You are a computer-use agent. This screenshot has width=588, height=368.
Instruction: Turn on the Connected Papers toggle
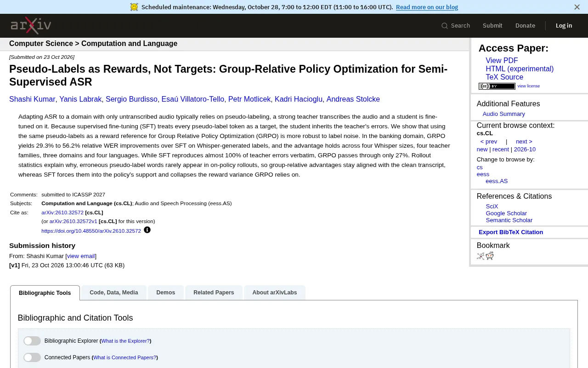[x=32, y=357]
